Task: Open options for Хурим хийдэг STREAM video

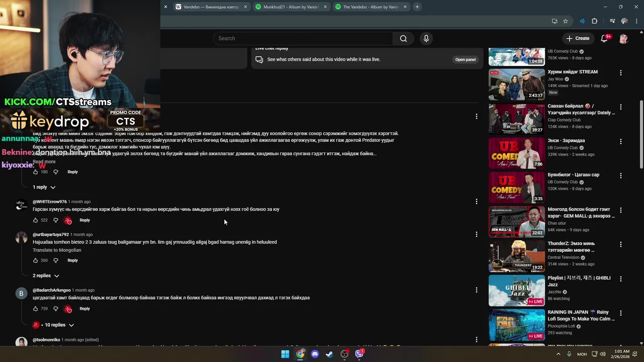Action: (x=621, y=73)
